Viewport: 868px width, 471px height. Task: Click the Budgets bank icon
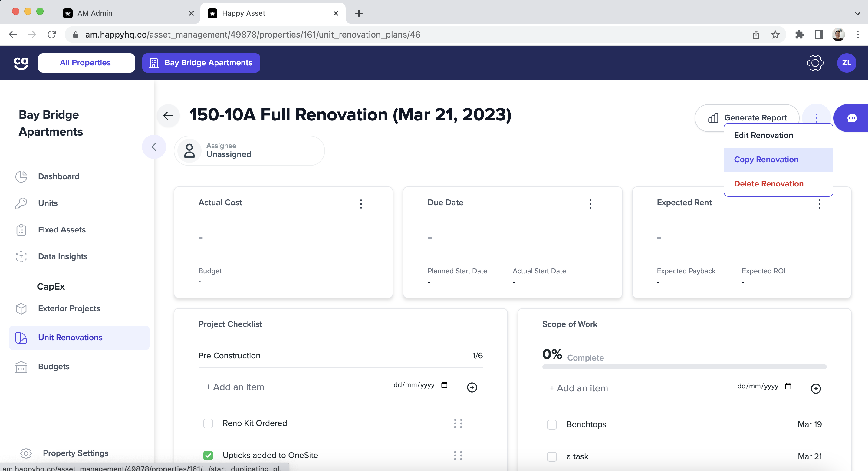click(21, 367)
